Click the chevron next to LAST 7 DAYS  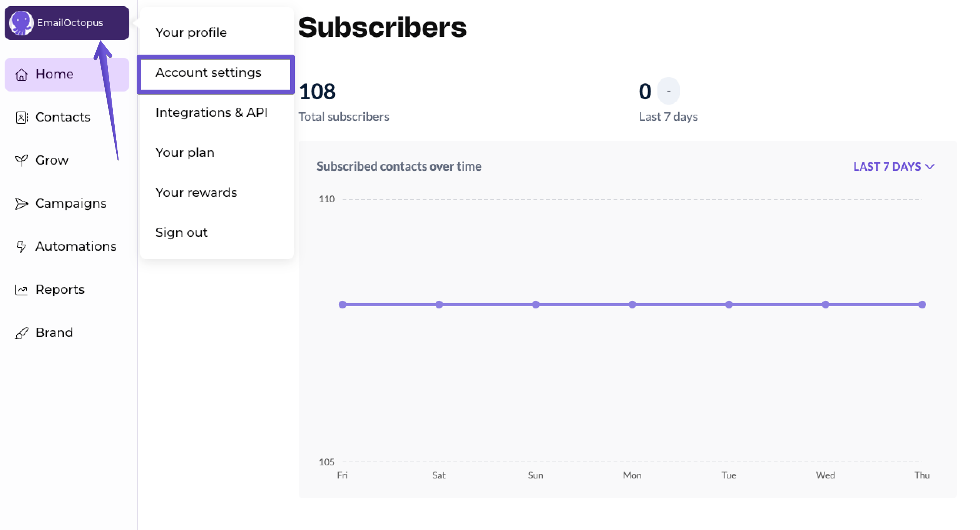[930, 167]
